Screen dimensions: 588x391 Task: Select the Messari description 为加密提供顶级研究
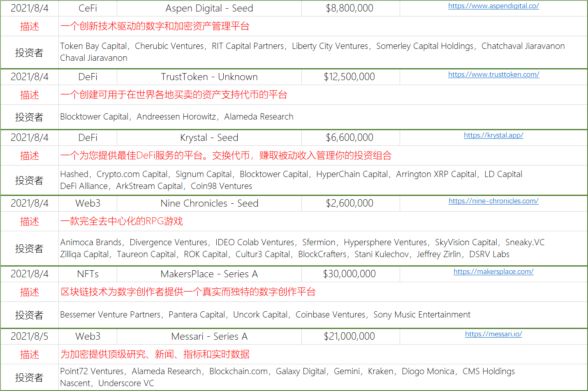click(155, 354)
